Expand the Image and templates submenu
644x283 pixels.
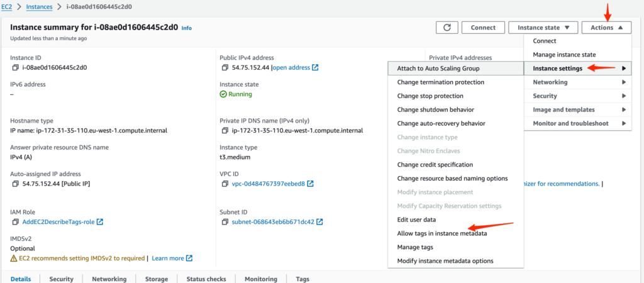pos(578,109)
